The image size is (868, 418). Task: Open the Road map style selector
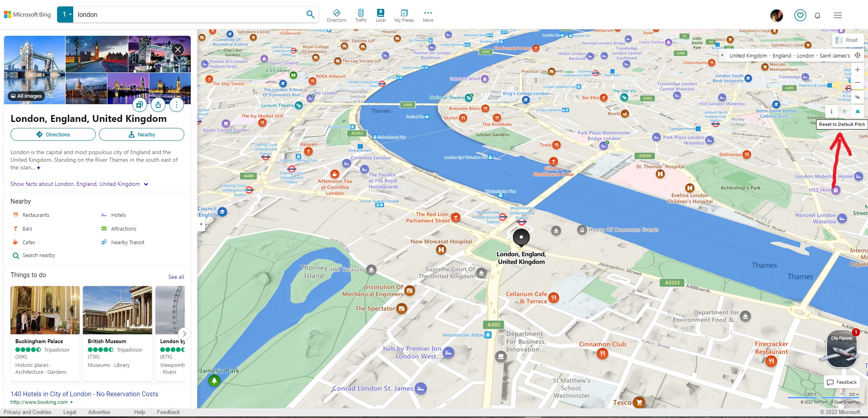pos(847,40)
